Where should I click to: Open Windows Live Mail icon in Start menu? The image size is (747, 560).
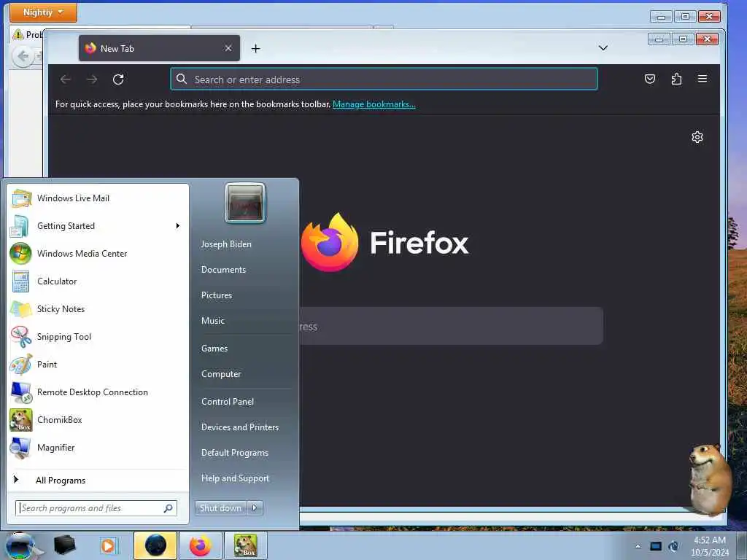pos(21,198)
